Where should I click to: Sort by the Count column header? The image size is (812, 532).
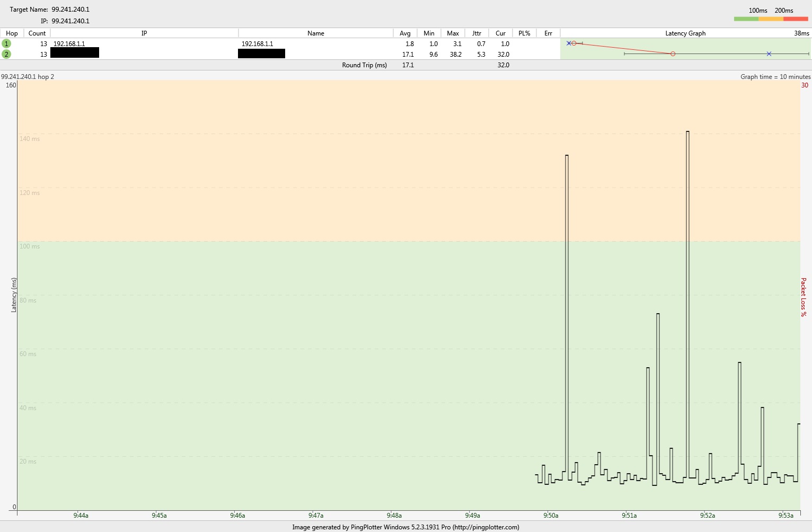[37, 33]
